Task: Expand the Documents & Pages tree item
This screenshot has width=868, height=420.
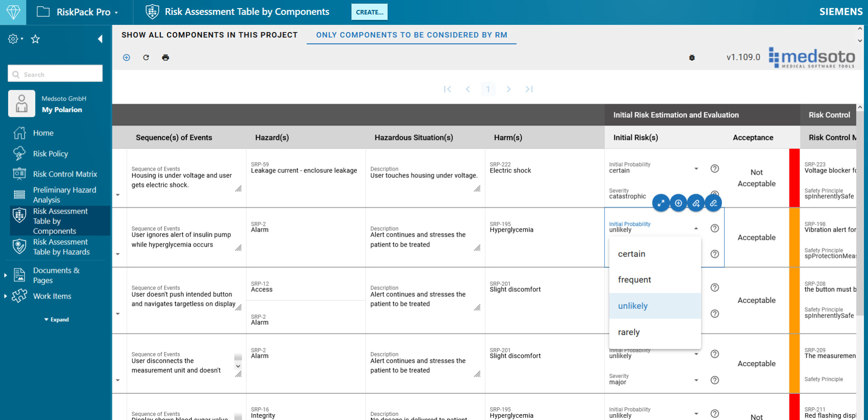Action: (5, 275)
